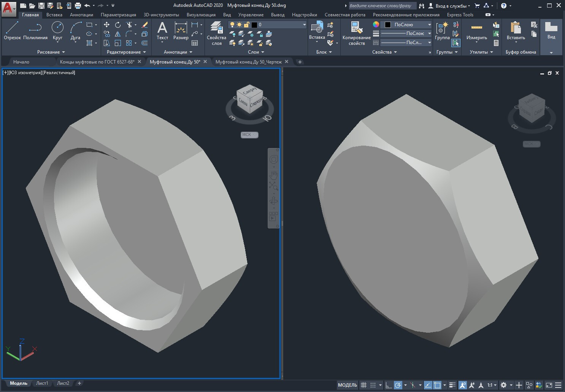Toggle lineweight display
565x392 pixels.
(452, 385)
